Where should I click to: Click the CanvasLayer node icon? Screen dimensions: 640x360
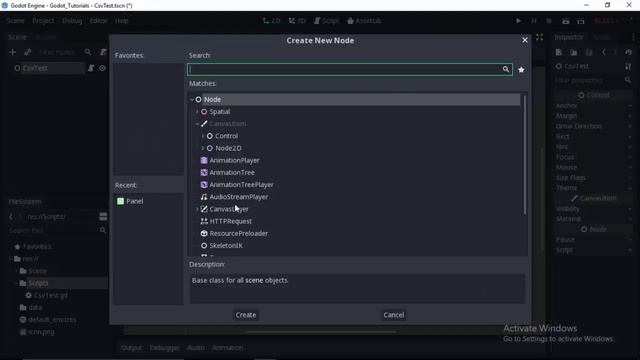(x=204, y=209)
